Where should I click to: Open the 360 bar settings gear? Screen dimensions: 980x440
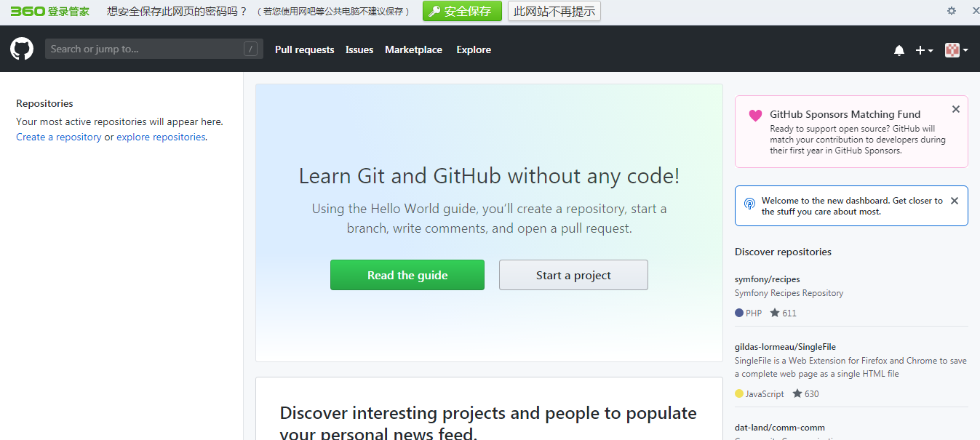pos(952,11)
